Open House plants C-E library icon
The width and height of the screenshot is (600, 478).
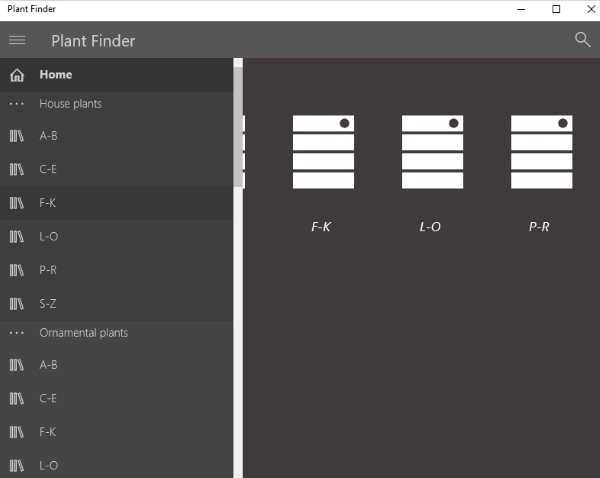click(16, 169)
